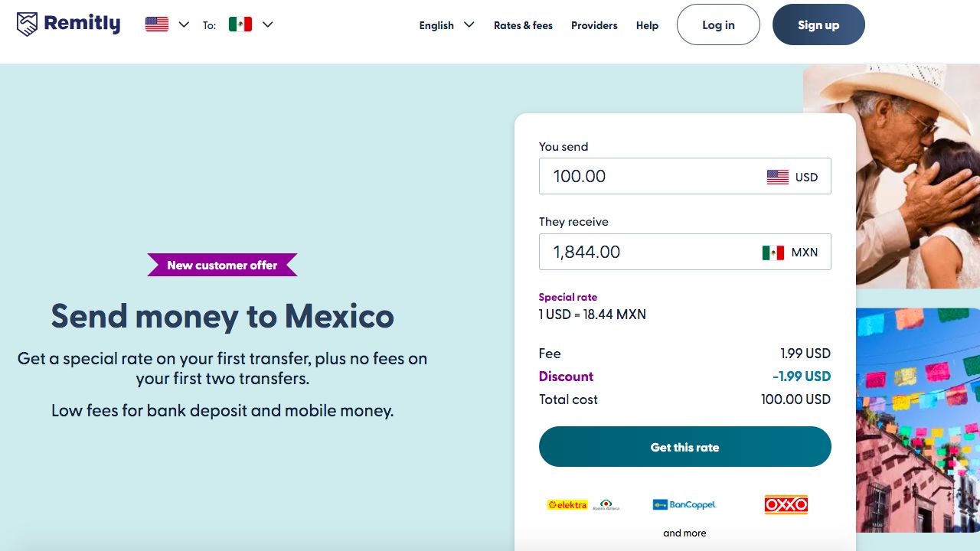This screenshot has width=980, height=551.
Task: Click the Mexico flag in header
Action: pyautogui.click(x=240, y=24)
